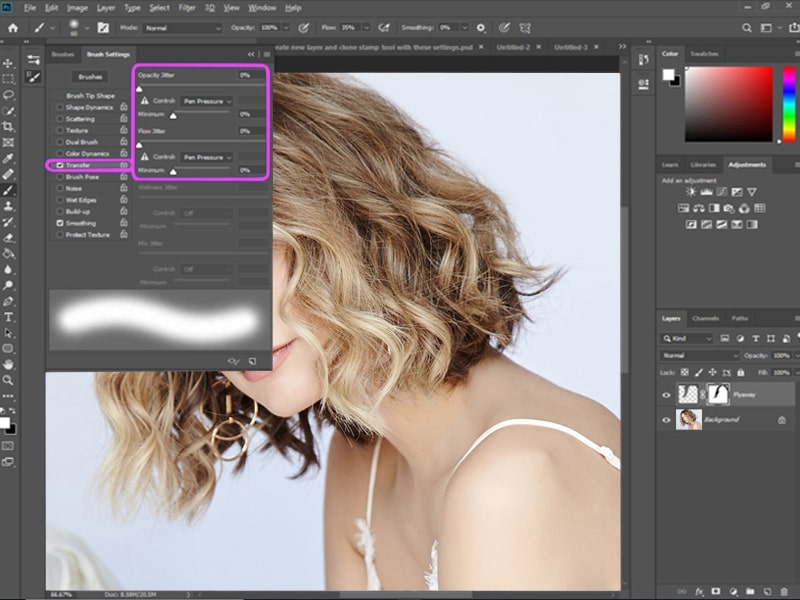Click the Brushes button
The height and width of the screenshot is (600, 800).
(90, 77)
